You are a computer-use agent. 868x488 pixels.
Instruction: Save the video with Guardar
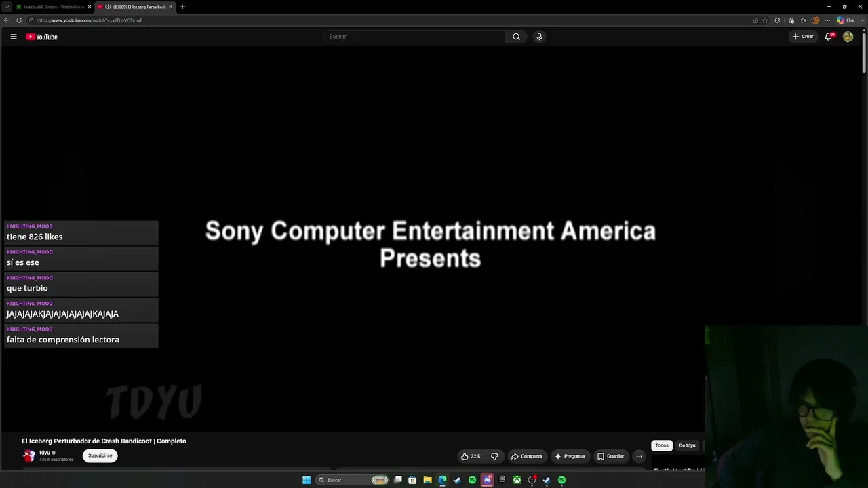pos(610,456)
